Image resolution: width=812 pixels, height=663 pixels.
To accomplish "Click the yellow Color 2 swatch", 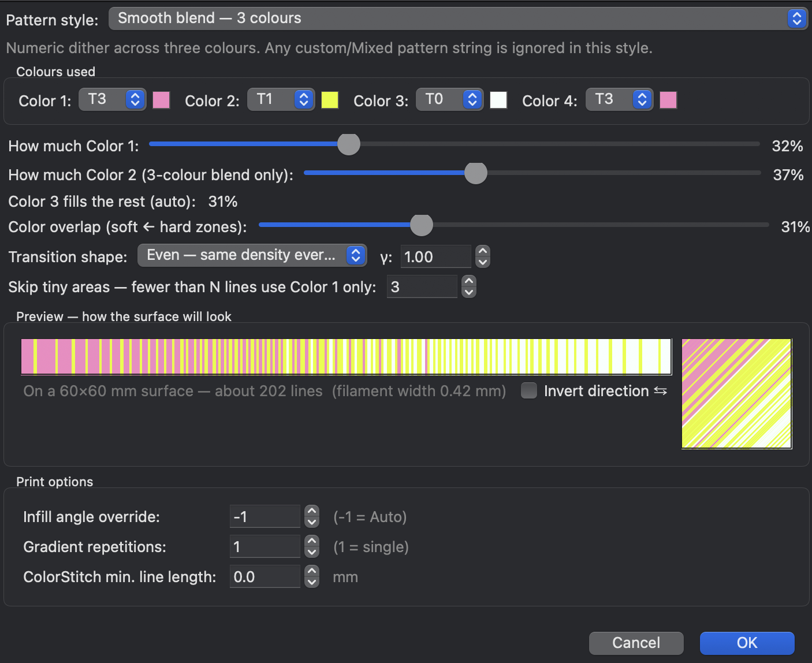I will [330, 100].
